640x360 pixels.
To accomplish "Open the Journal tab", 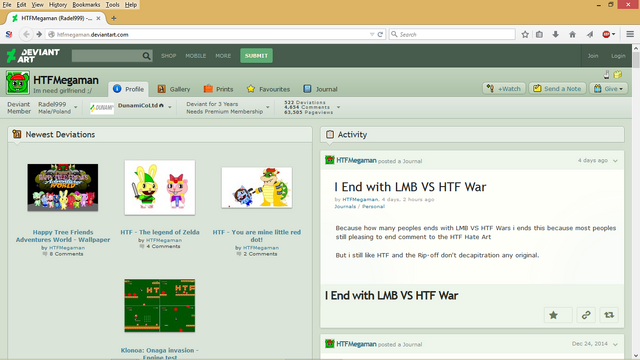I will pyautogui.click(x=320, y=89).
